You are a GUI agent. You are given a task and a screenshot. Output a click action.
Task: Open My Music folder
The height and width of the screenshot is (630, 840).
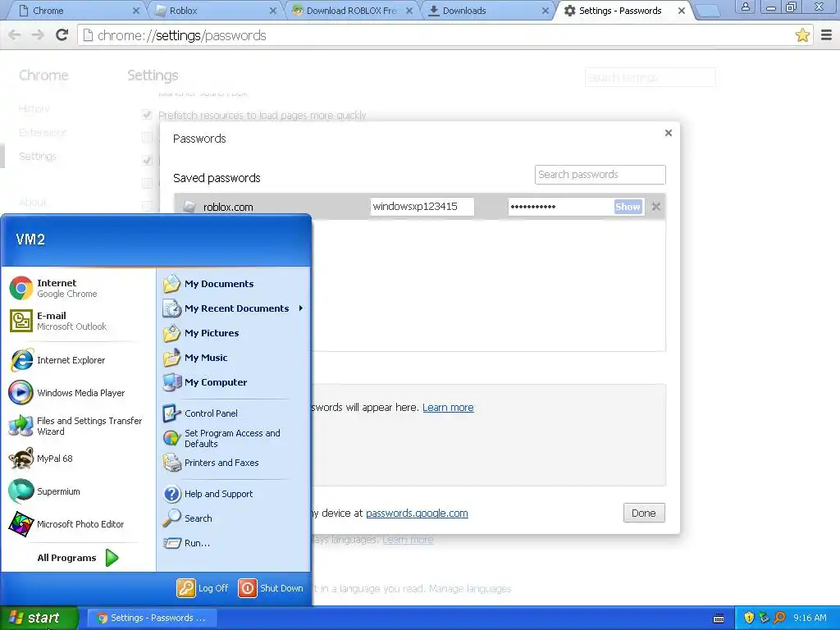pyautogui.click(x=195, y=358)
